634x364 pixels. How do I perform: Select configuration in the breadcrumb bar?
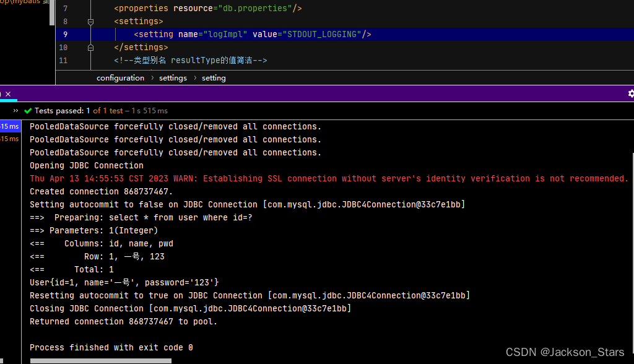(120, 77)
